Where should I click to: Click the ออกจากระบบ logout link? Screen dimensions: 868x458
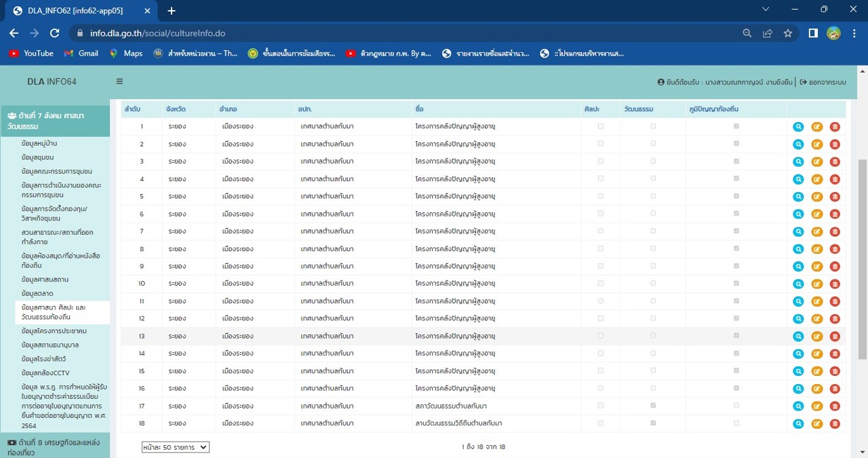point(823,82)
